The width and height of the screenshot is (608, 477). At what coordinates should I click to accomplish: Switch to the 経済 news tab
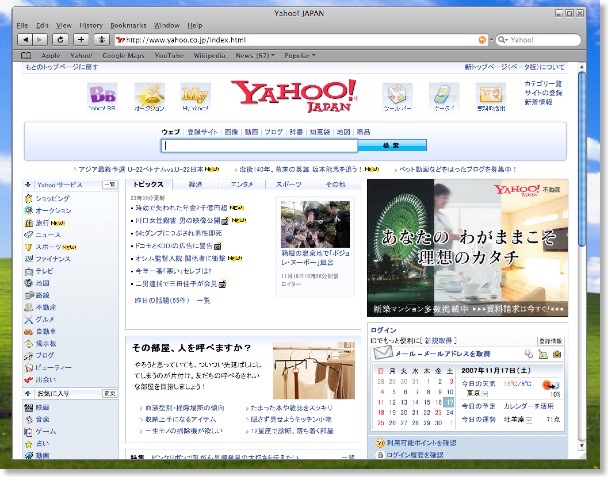click(195, 184)
